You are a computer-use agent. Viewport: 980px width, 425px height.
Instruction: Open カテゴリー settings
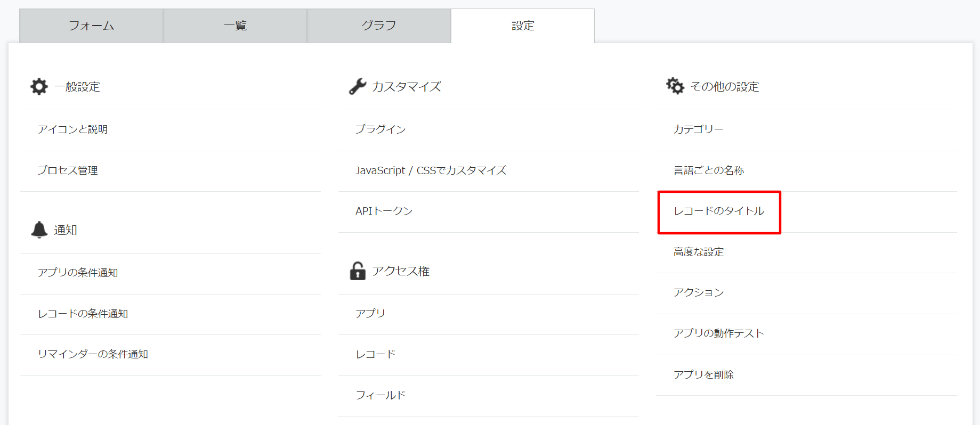698,129
